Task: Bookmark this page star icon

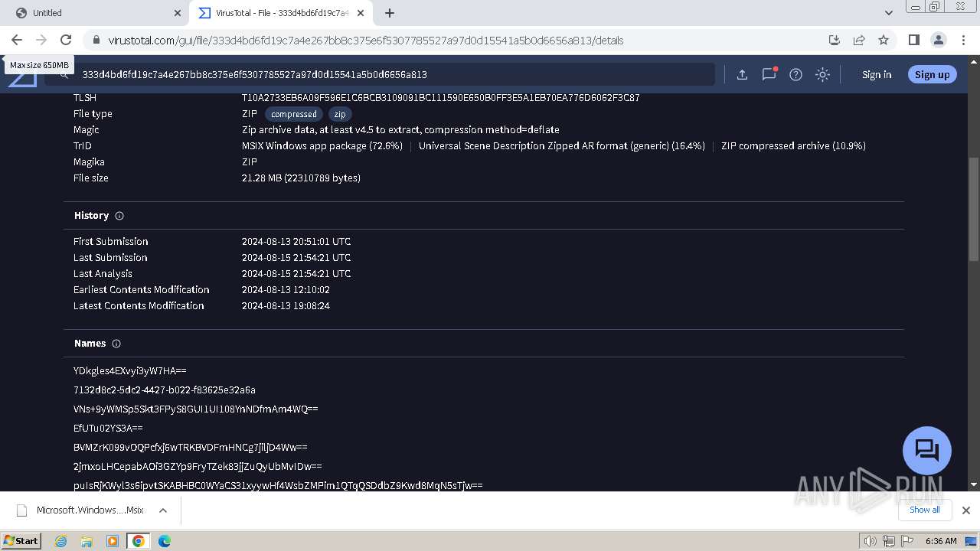Action: point(884,40)
